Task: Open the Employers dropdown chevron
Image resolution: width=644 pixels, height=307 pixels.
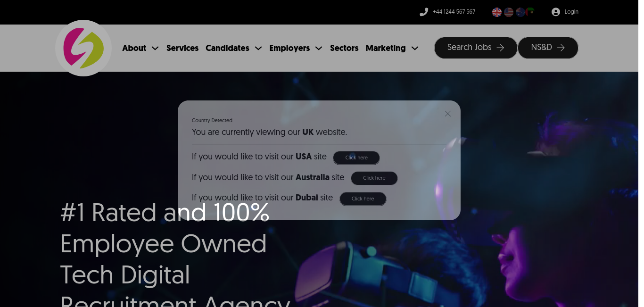Action: (x=319, y=48)
